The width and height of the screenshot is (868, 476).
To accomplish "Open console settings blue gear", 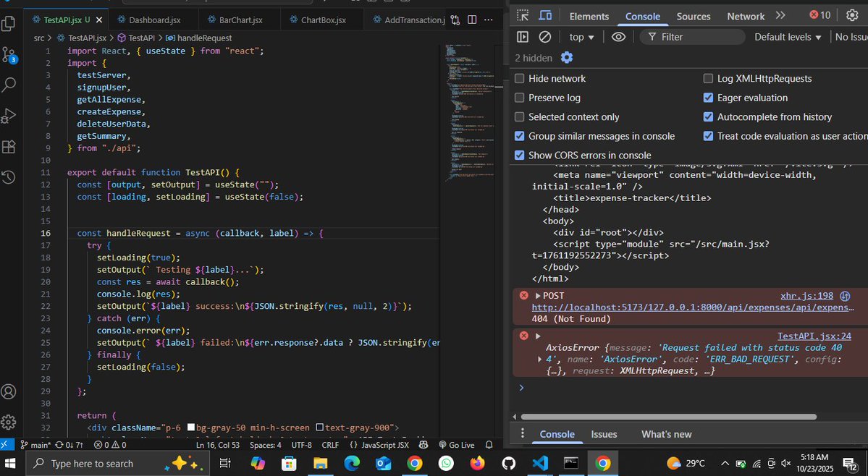I will pos(567,57).
